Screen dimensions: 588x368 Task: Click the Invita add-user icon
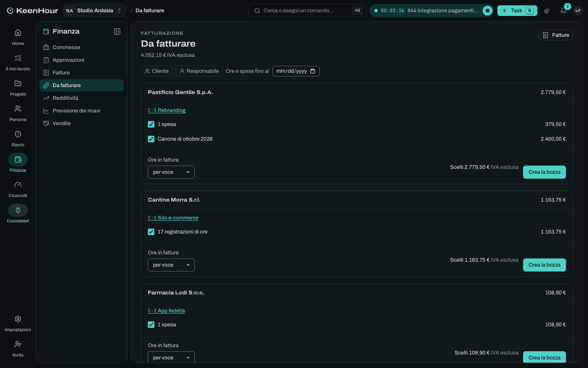pos(18,344)
